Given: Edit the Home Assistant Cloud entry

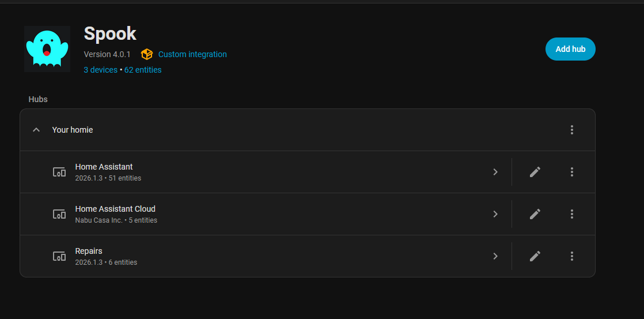Looking at the screenshot, I should pos(535,214).
